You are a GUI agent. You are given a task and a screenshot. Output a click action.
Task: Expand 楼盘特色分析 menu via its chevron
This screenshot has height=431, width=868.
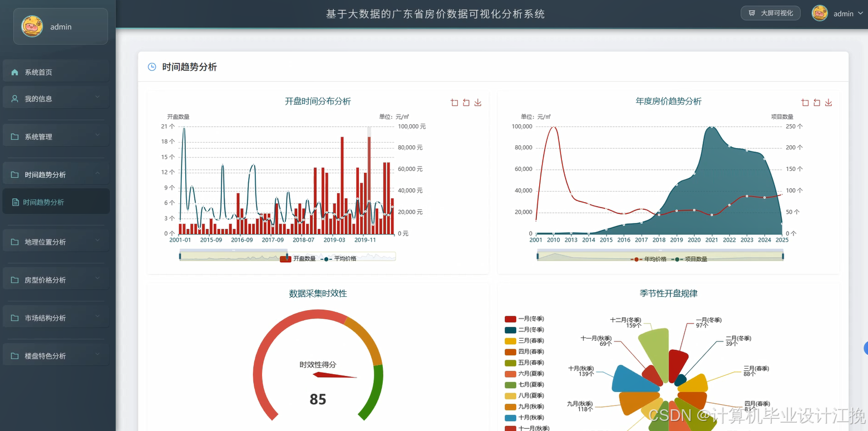click(97, 355)
